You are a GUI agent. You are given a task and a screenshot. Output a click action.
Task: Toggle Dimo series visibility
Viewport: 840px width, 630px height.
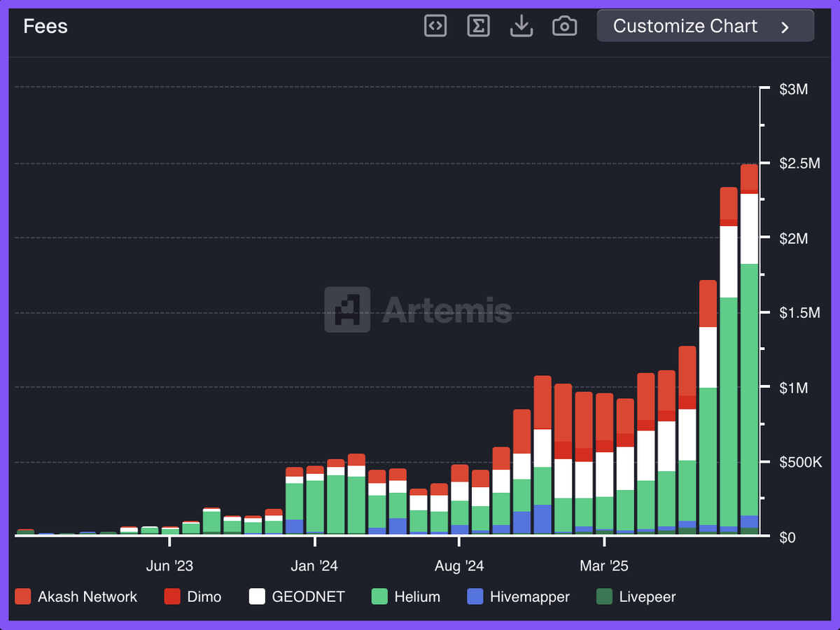(x=204, y=597)
